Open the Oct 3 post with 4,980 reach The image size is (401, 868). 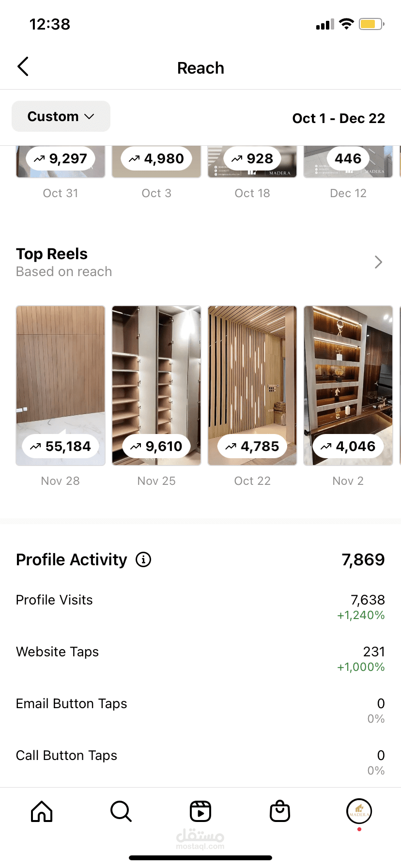pyautogui.click(x=156, y=162)
